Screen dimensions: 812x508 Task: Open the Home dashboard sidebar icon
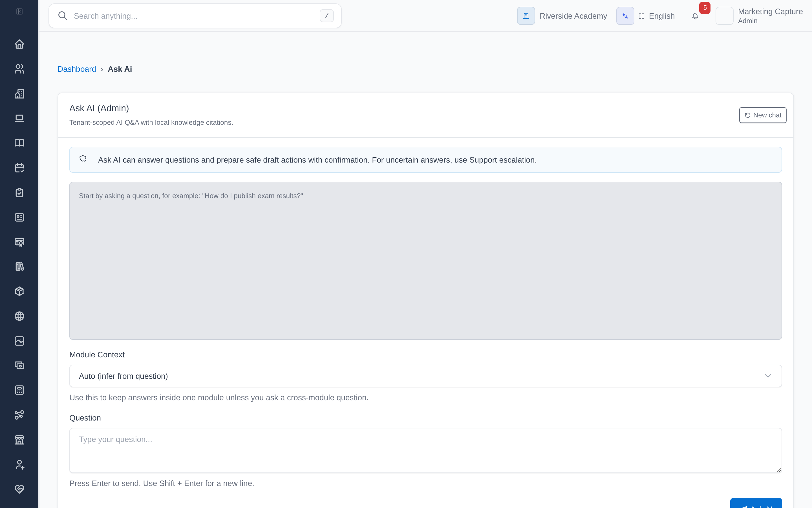tap(19, 44)
